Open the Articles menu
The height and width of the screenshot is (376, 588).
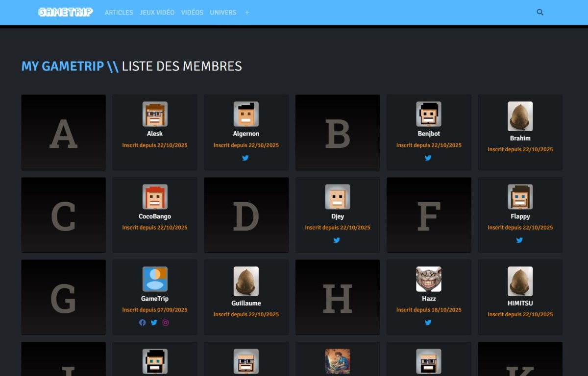pyautogui.click(x=119, y=12)
